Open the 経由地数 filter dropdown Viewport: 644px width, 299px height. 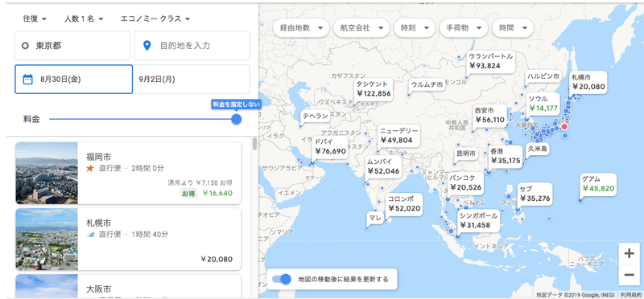coord(301,28)
